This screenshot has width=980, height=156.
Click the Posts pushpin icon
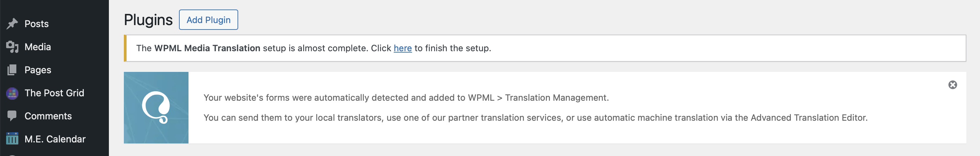coord(12,23)
